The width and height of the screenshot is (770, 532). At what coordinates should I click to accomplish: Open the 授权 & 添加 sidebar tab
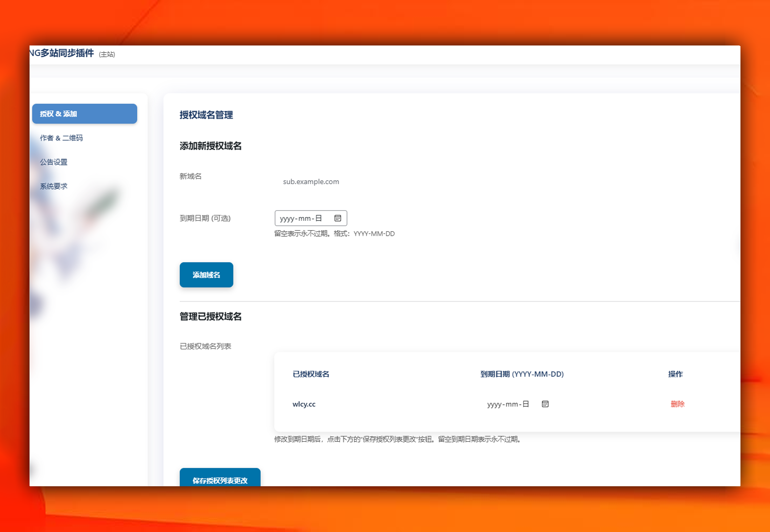click(x=84, y=114)
